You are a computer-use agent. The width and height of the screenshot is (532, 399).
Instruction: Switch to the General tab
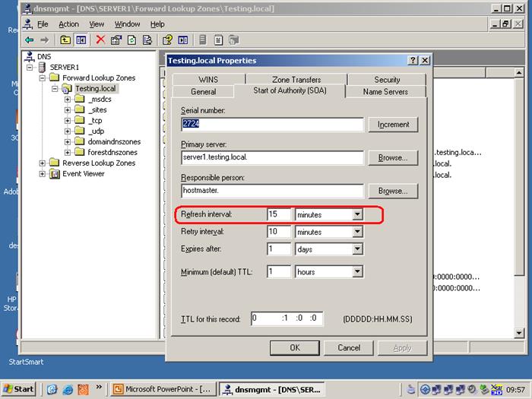coord(203,92)
